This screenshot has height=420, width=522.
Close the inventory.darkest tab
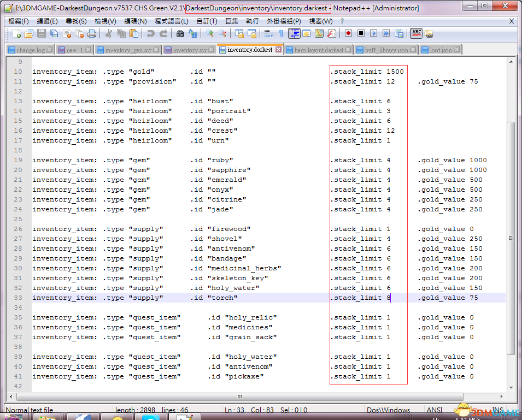click(x=279, y=50)
